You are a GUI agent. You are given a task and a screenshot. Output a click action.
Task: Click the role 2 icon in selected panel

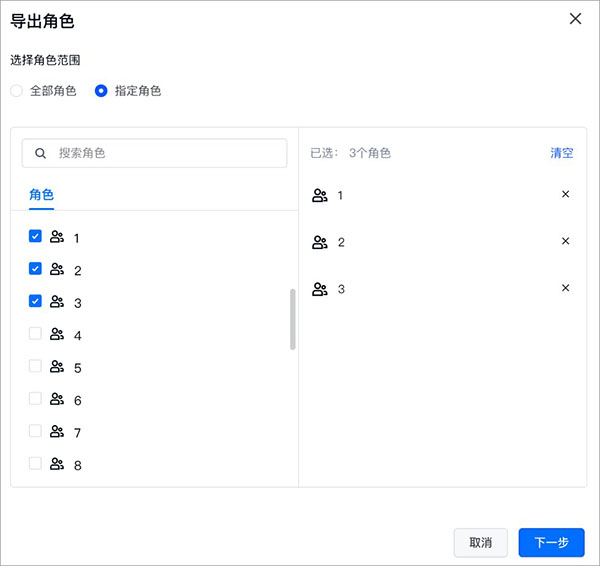(x=320, y=242)
